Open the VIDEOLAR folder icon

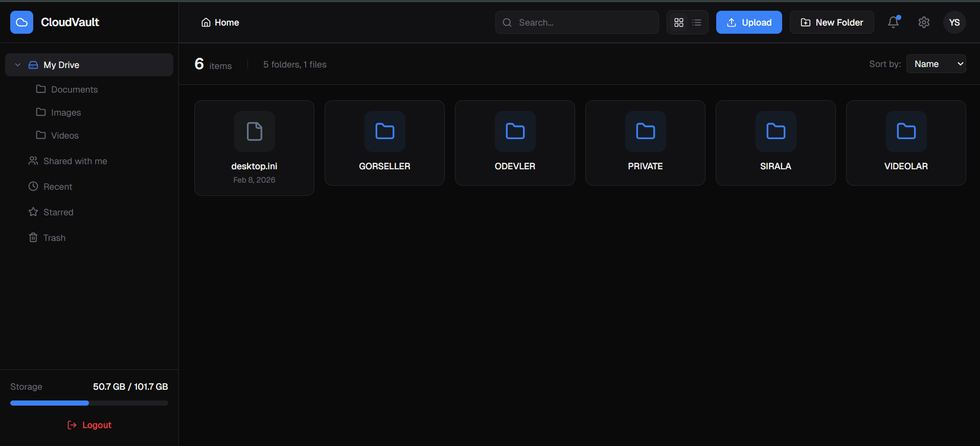[906, 131]
